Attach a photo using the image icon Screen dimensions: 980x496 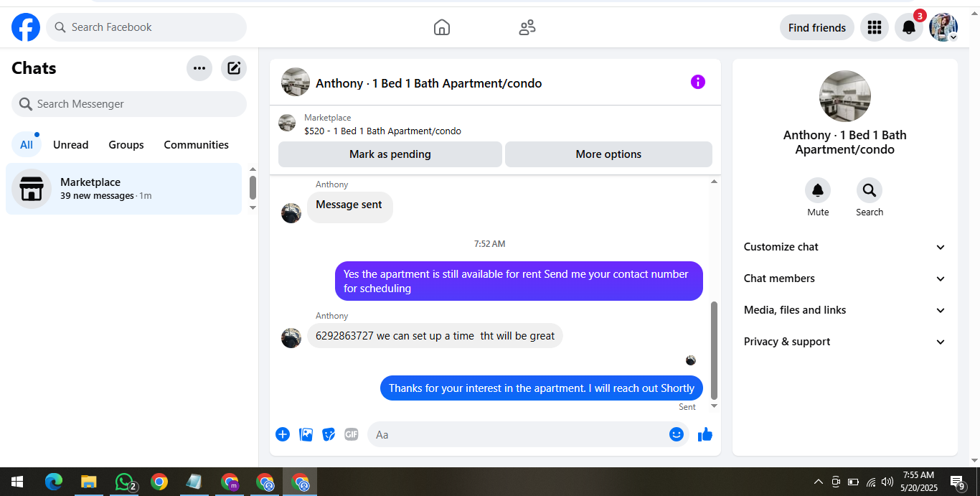(x=306, y=434)
